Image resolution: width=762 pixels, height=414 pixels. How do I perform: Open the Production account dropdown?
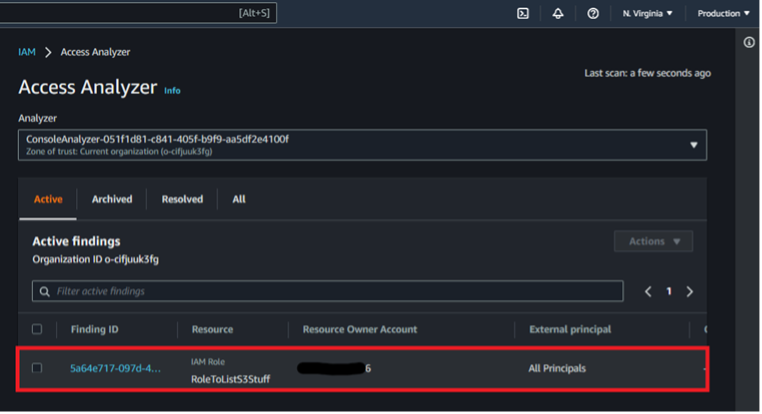(723, 13)
